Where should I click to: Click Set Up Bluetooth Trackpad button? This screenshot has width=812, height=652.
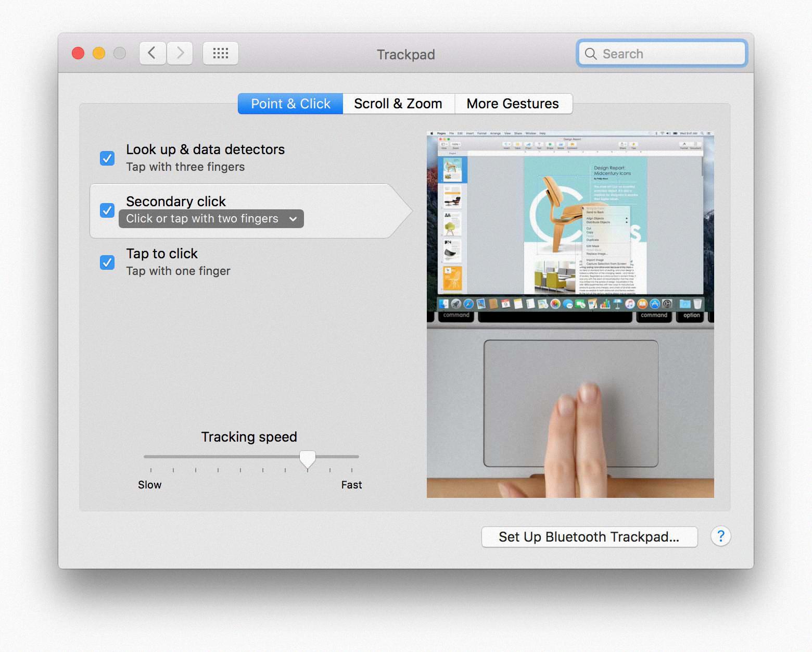pyautogui.click(x=589, y=536)
